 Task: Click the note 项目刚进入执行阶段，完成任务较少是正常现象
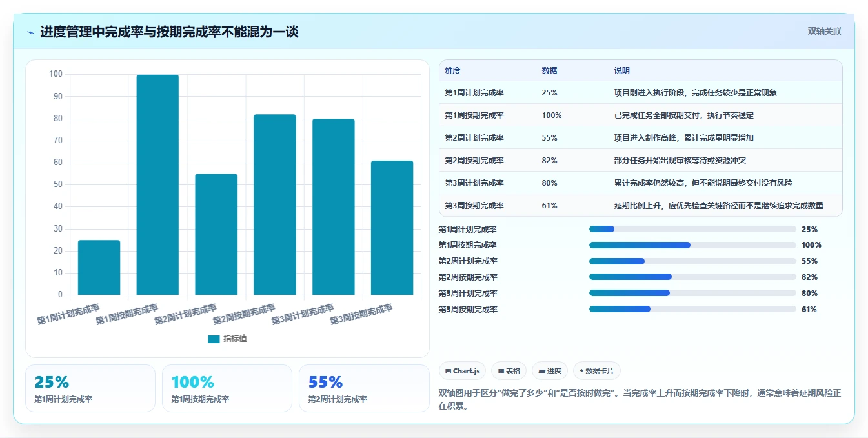(696, 93)
